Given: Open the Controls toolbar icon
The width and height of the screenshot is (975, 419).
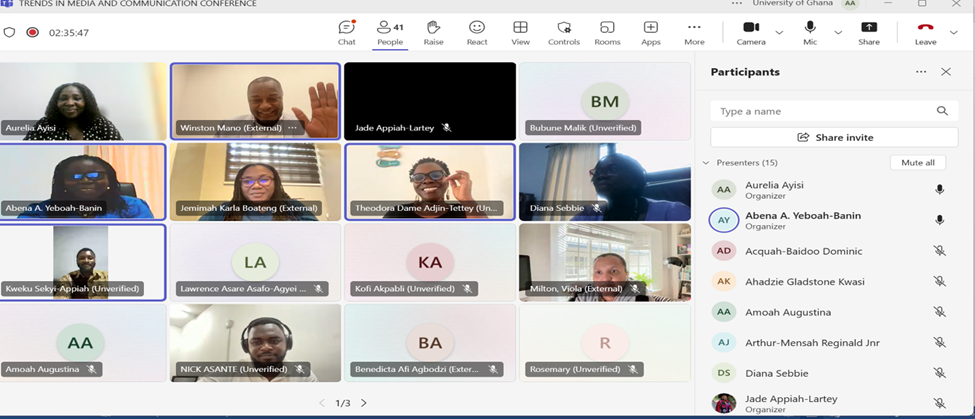Looking at the screenshot, I should [x=564, y=32].
